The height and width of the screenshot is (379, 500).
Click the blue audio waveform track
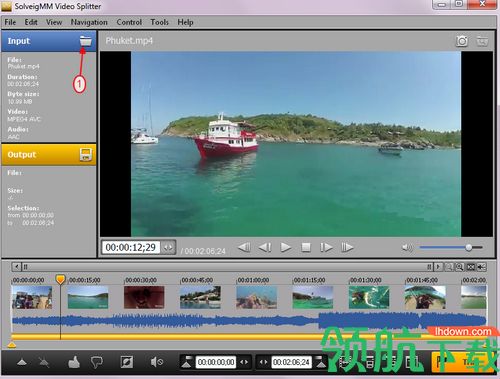click(249, 321)
